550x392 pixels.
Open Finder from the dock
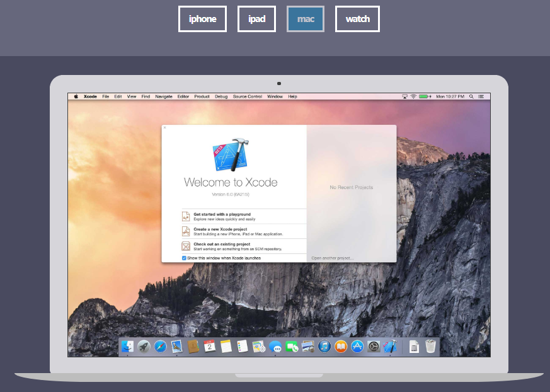127,347
